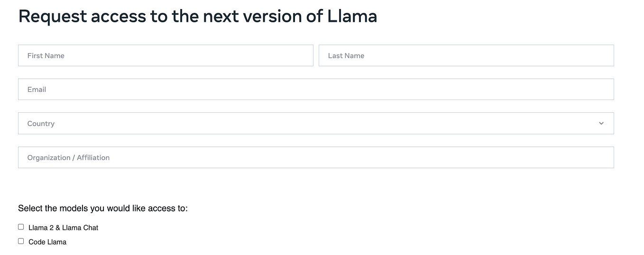Viewport: 644px width, 255px height.
Task: Click the 'Email' placeholder text
Action: [x=37, y=89]
